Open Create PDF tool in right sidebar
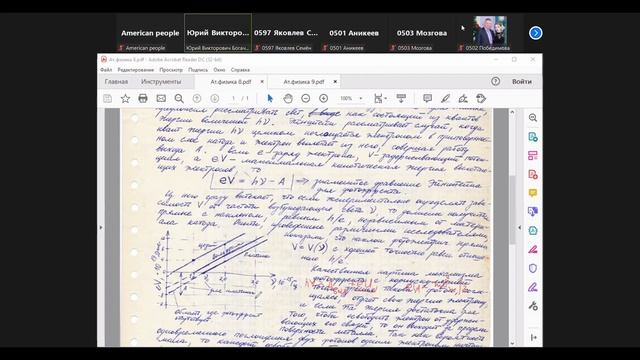 (533, 174)
